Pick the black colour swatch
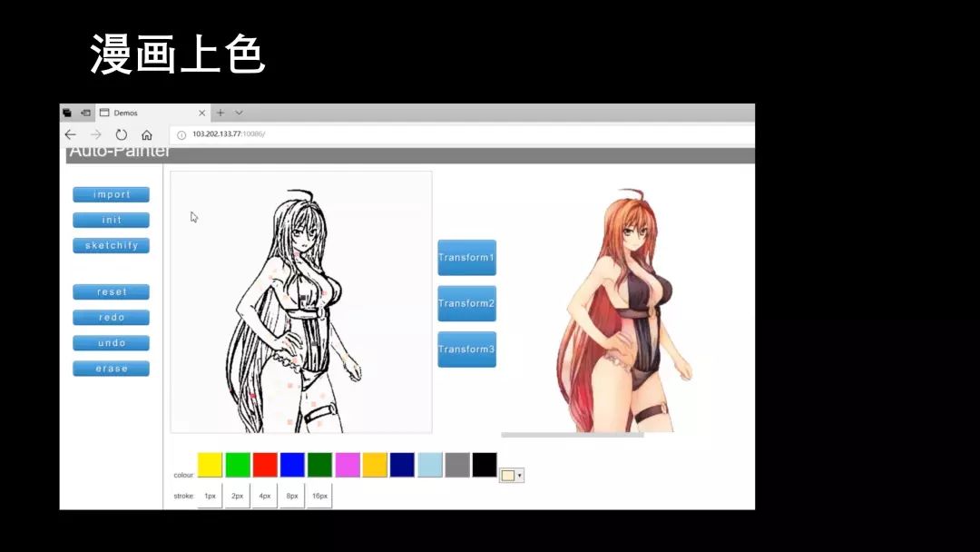980x552 pixels. (x=485, y=465)
